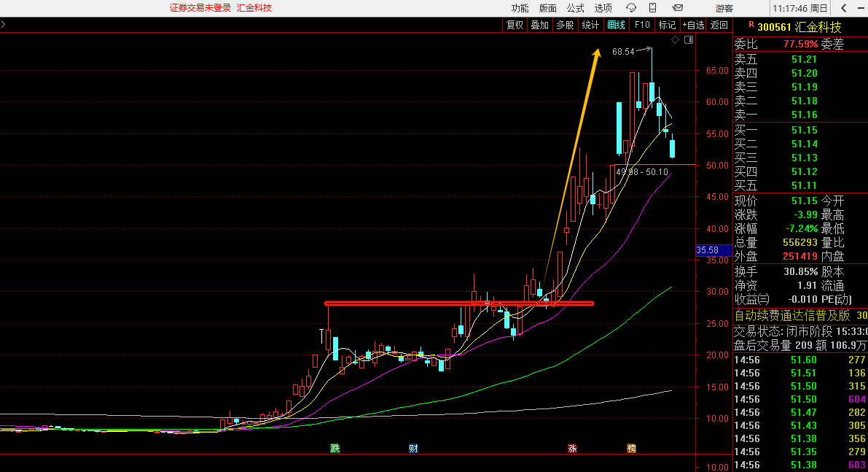Click the 卖二 price 51.18
The height and width of the screenshot is (472, 868).
point(804,101)
